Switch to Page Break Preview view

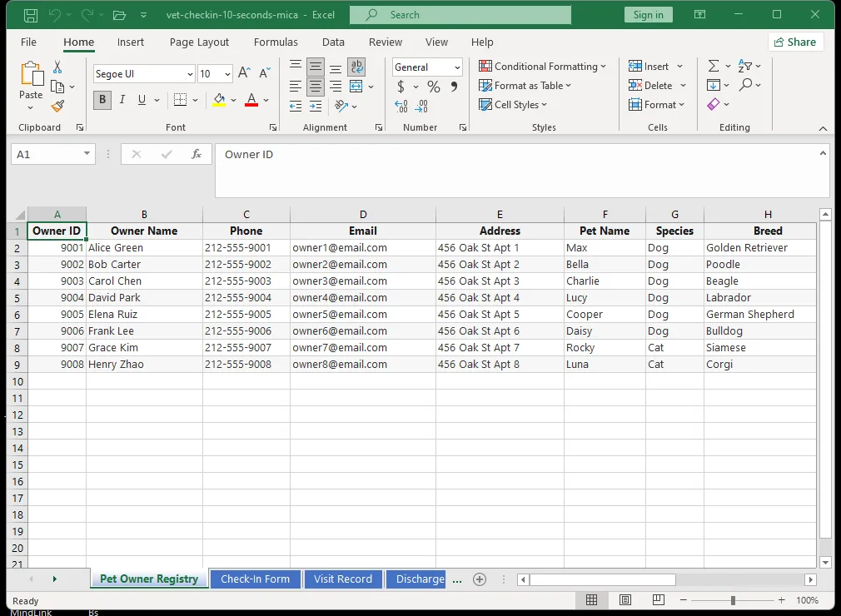(x=658, y=600)
